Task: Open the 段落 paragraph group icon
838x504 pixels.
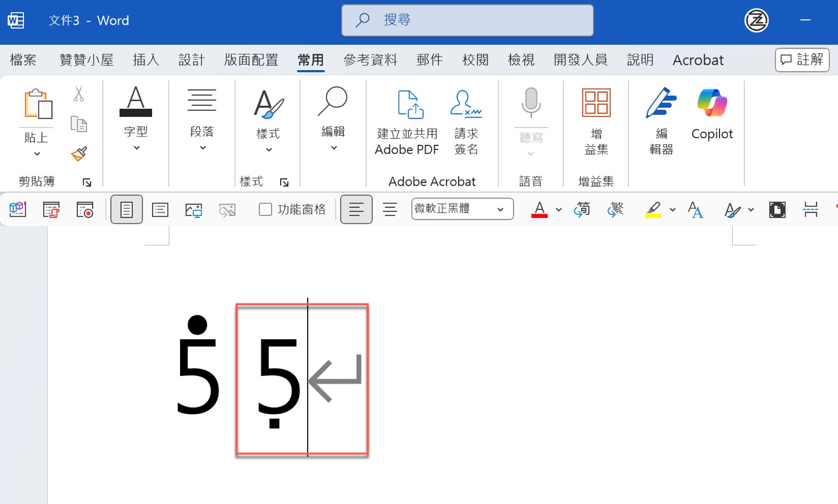Action: tap(202, 101)
